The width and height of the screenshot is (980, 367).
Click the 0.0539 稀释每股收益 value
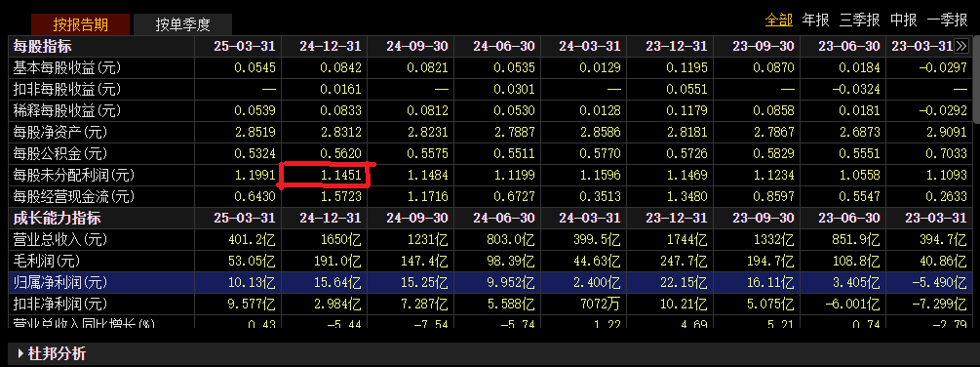255,111
